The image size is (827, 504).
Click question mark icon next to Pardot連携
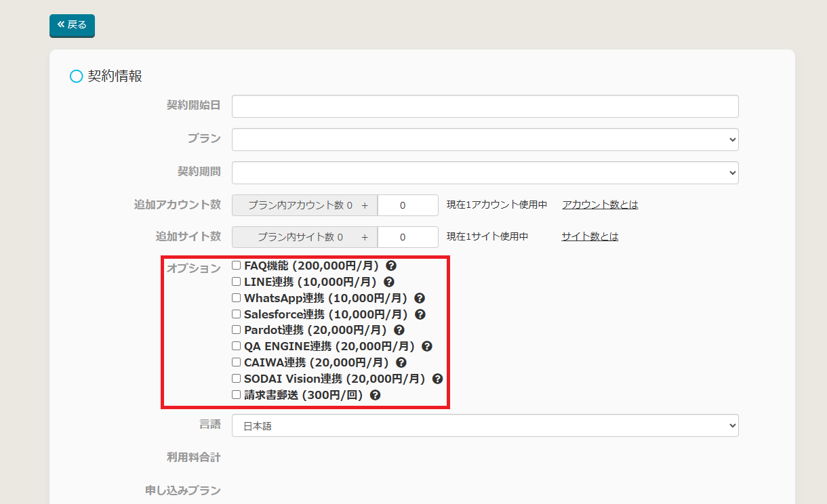tap(399, 330)
